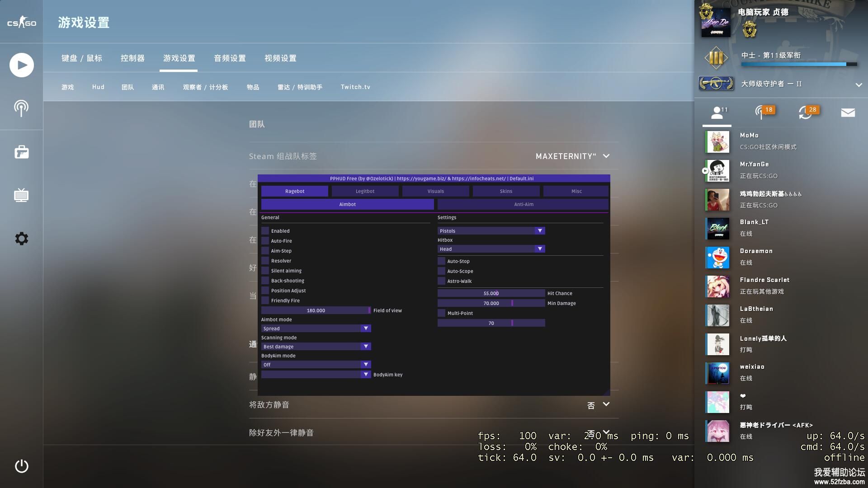Open the Watch TV sidebar icon

pyautogui.click(x=21, y=195)
